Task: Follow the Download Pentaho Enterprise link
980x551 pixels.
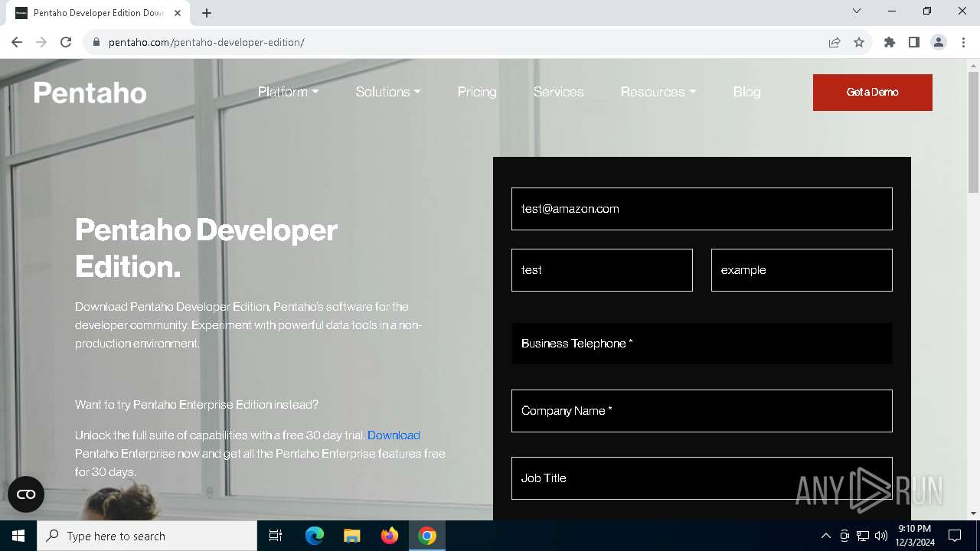Action: 394,435
